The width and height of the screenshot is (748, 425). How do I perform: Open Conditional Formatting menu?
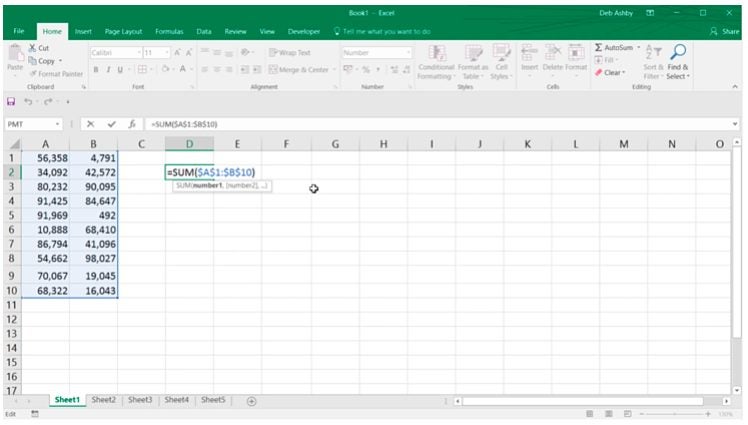(436, 62)
